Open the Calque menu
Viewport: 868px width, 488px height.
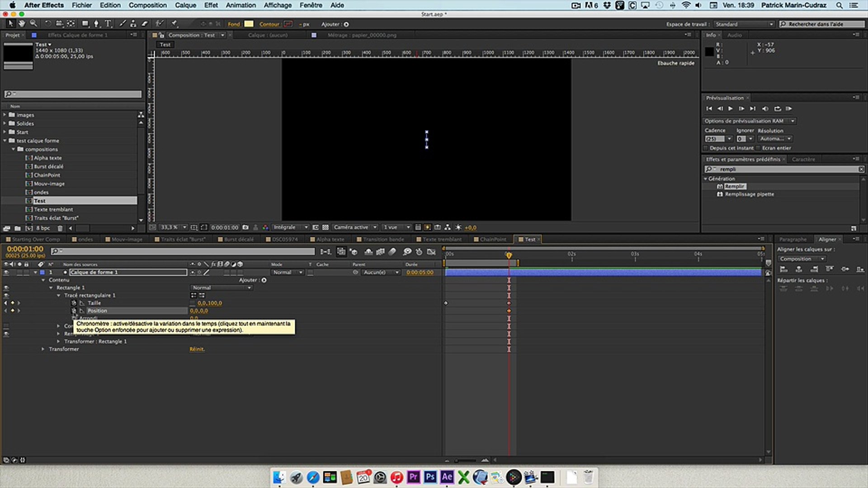pyautogui.click(x=185, y=5)
